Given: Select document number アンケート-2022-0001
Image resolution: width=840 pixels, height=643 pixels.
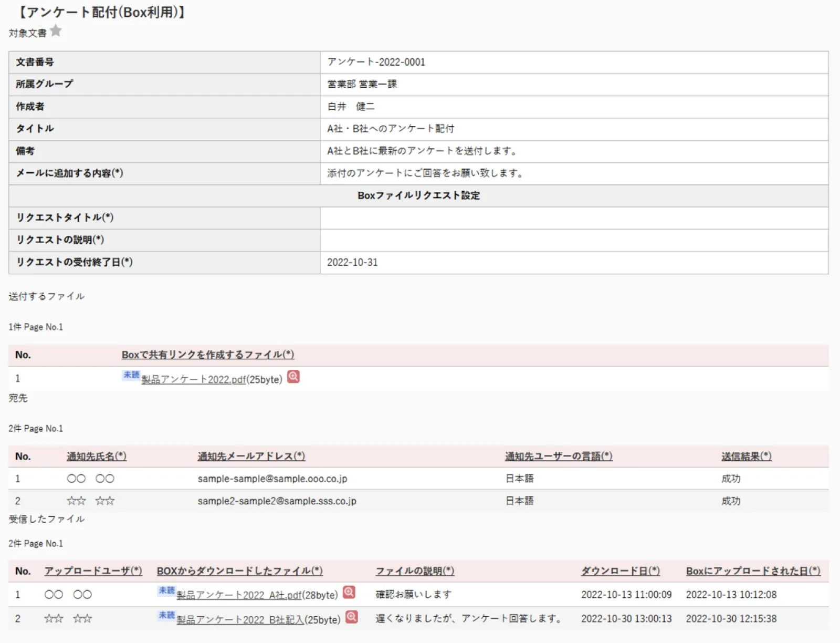Looking at the screenshot, I should 376,62.
